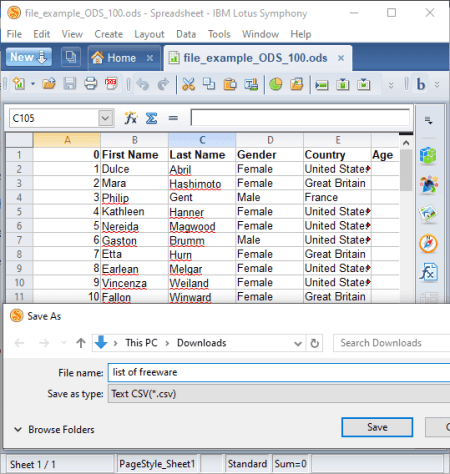Screen dimensions: 450x474
Task: Close the file_example_ODS_100.ods tab
Action: 341,58
